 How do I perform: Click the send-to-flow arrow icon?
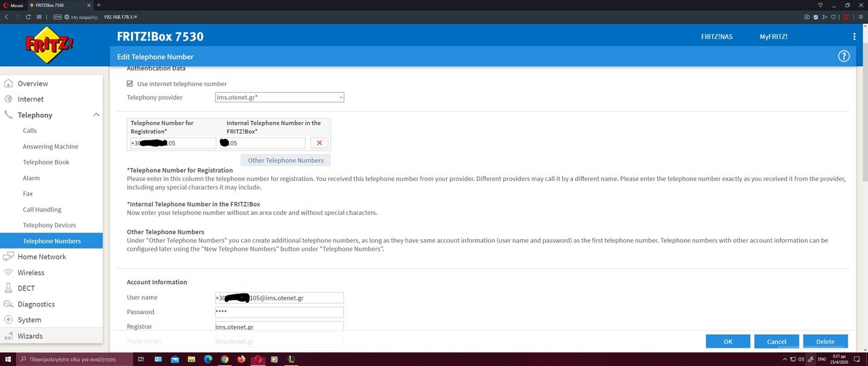826,16
